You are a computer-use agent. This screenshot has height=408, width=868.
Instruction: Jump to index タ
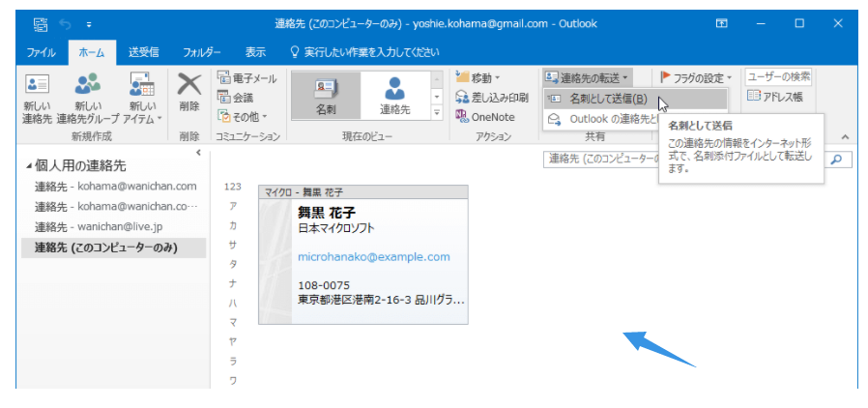[233, 265]
